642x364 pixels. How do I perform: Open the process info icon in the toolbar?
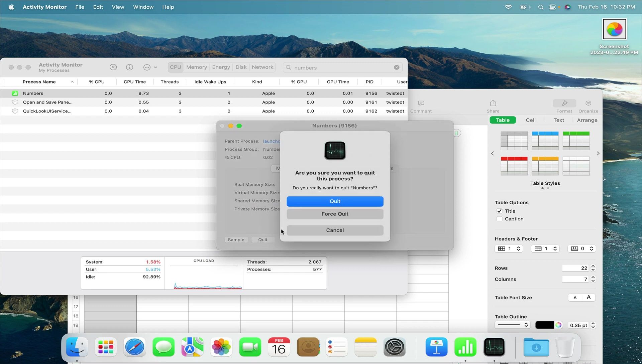point(129,67)
